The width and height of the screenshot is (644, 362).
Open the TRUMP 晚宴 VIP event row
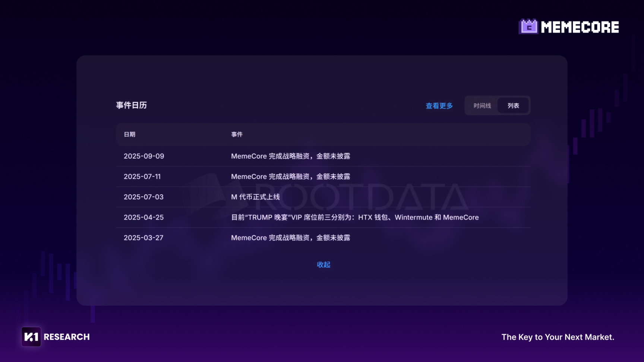pyautogui.click(x=354, y=217)
